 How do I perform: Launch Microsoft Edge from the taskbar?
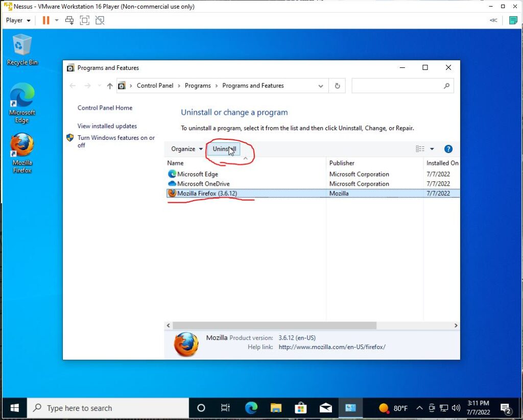coord(251,408)
